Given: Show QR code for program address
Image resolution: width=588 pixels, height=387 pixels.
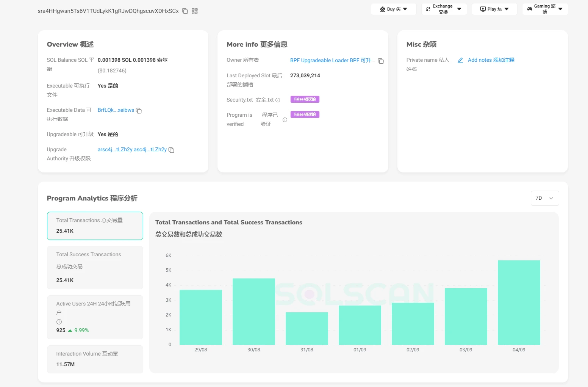Looking at the screenshot, I should [195, 11].
